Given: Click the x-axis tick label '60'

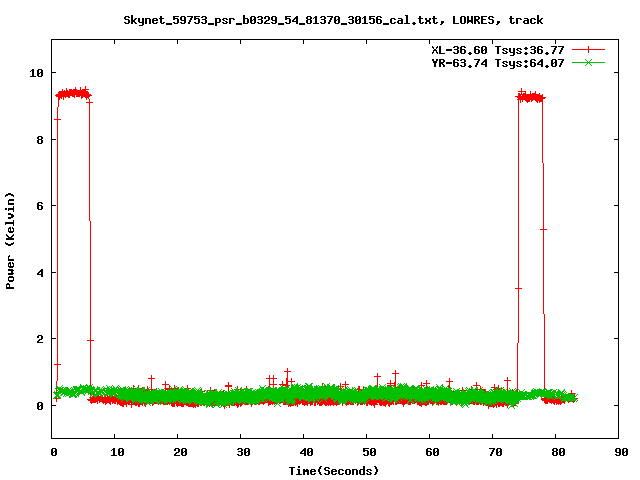Looking at the screenshot, I should click(432, 452).
